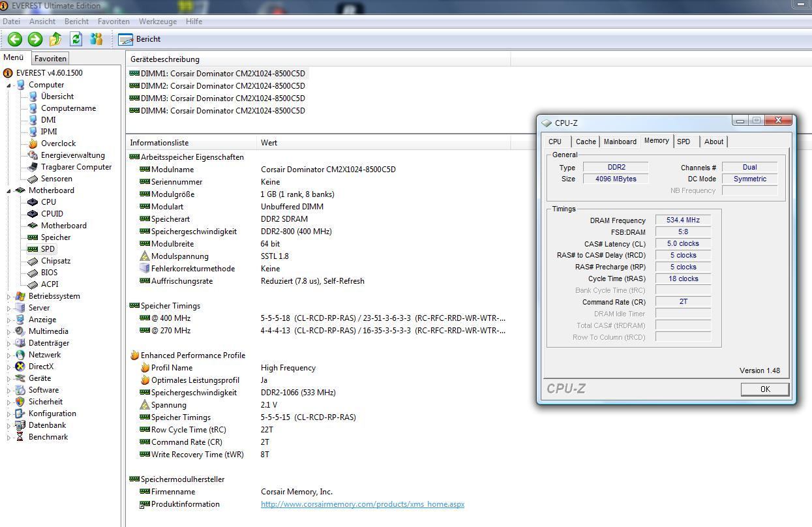Click the users icon in toolbar

point(97,39)
